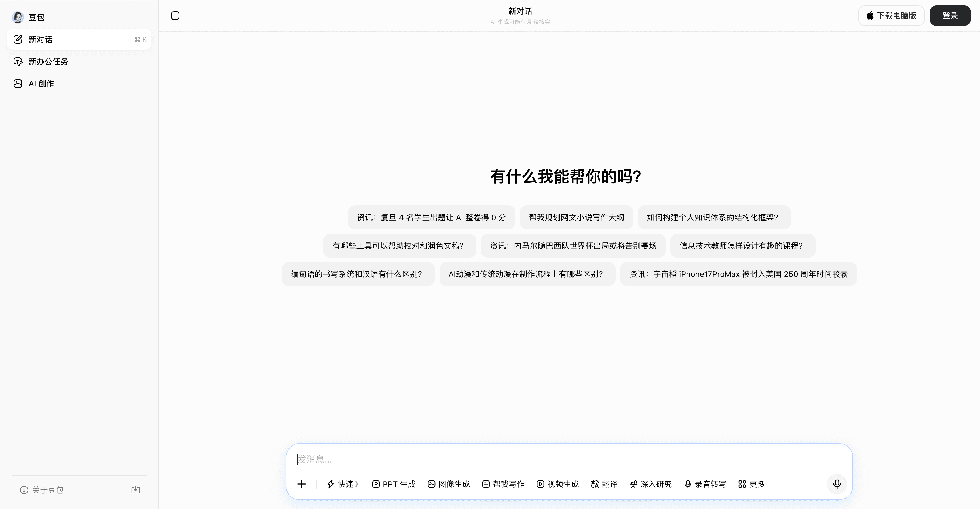Choose the 帮我写作 tool
The height and width of the screenshot is (509, 980).
(x=503, y=484)
